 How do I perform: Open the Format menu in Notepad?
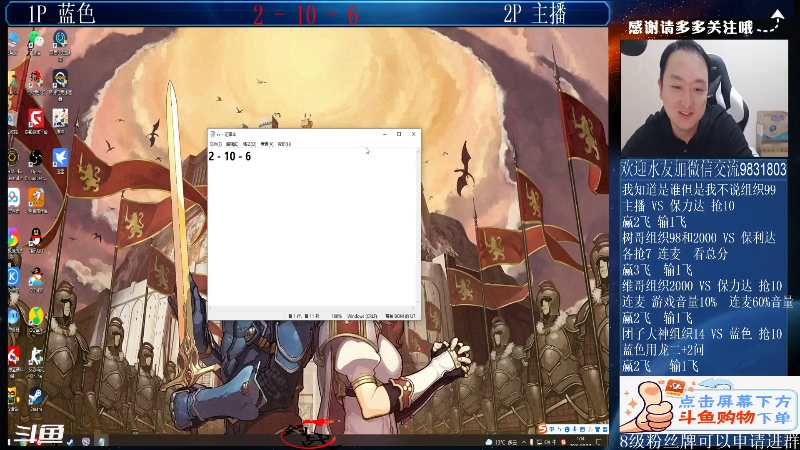pyautogui.click(x=249, y=144)
